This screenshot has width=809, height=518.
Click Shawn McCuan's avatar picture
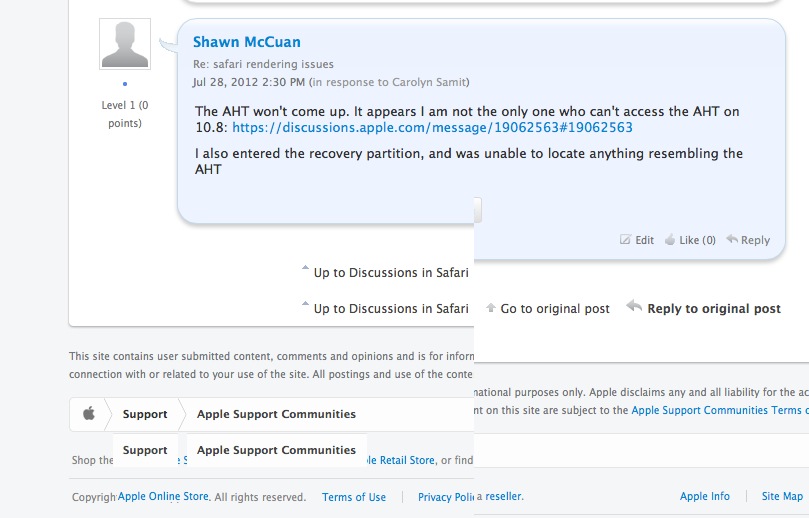click(125, 44)
